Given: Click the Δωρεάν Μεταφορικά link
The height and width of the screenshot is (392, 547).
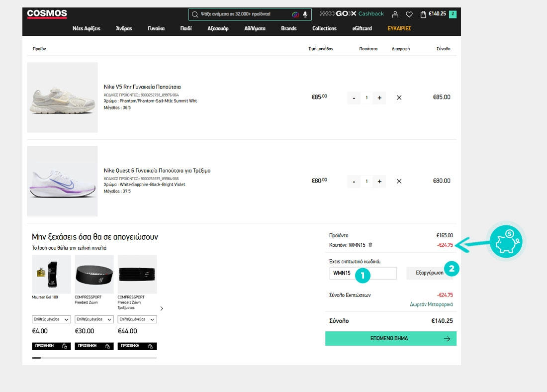Looking at the screenshot, I should click(x=431, y=304).
